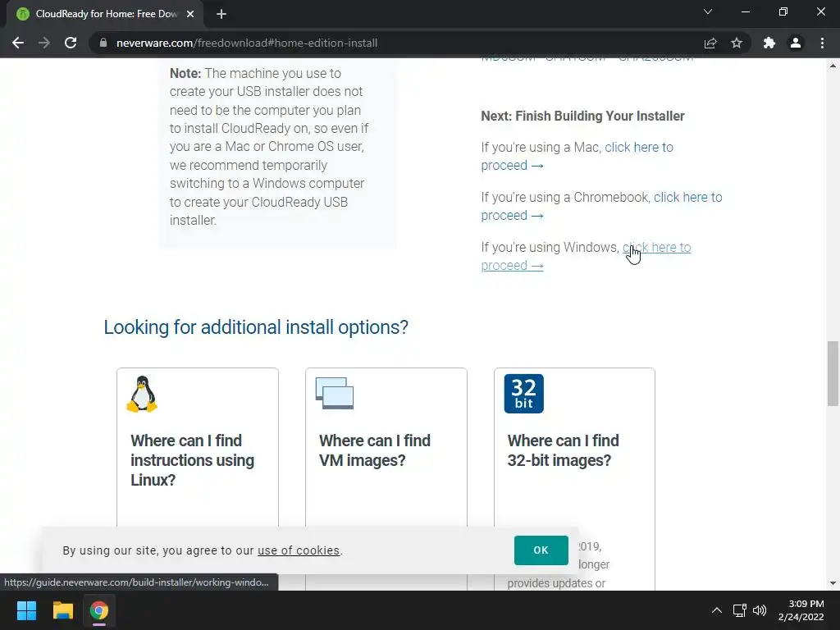
Task: Click the page vertical scrollbar thumb
Action: 833,373
